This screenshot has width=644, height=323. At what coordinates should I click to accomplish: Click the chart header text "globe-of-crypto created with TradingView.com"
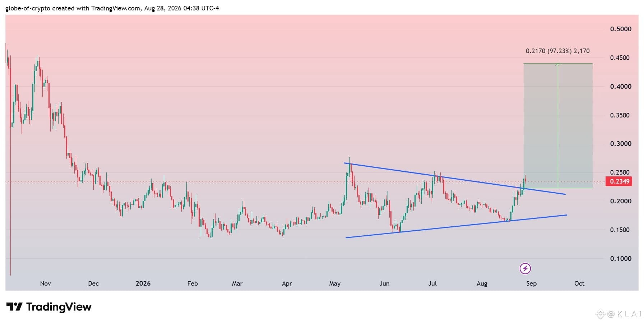(73, 8)
